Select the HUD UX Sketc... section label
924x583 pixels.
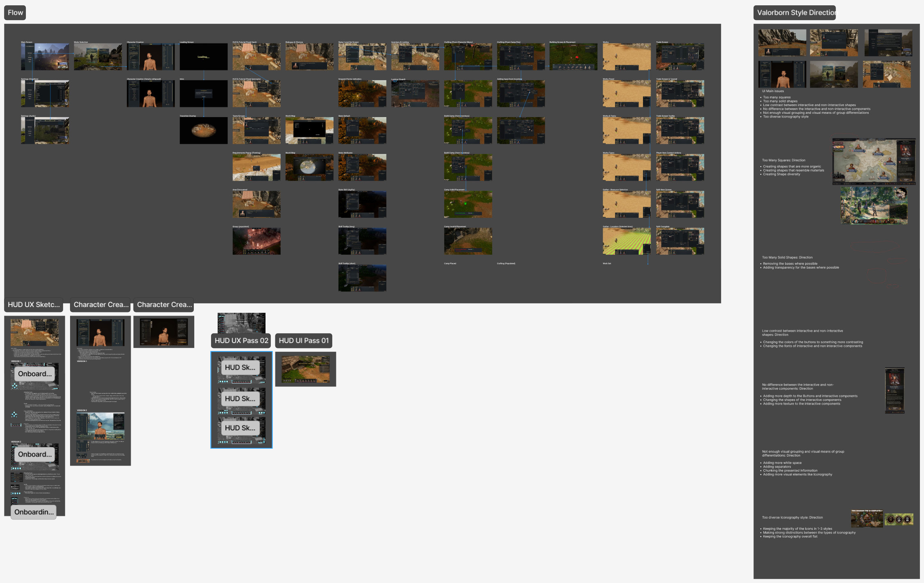coord(34,305)
